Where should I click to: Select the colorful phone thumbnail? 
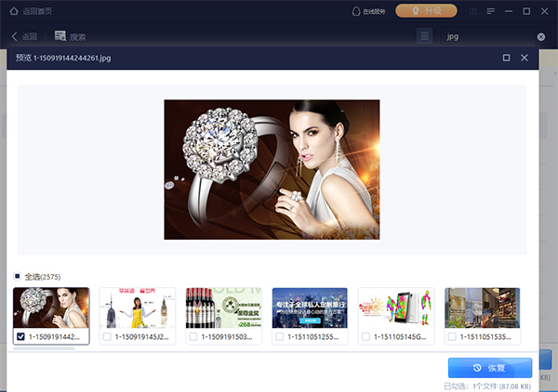click(x=396, y=307)
